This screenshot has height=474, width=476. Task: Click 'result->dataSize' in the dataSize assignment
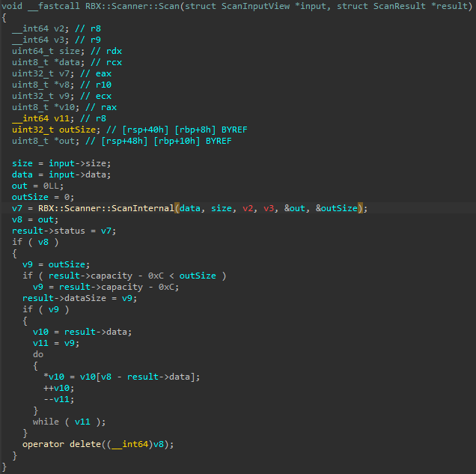point(64,298)
